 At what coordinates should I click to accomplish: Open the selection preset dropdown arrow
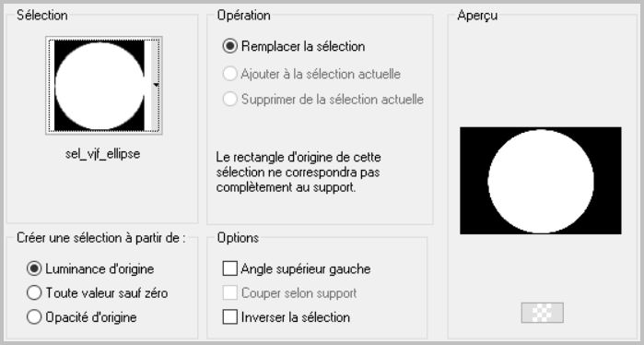pos(156,85)
